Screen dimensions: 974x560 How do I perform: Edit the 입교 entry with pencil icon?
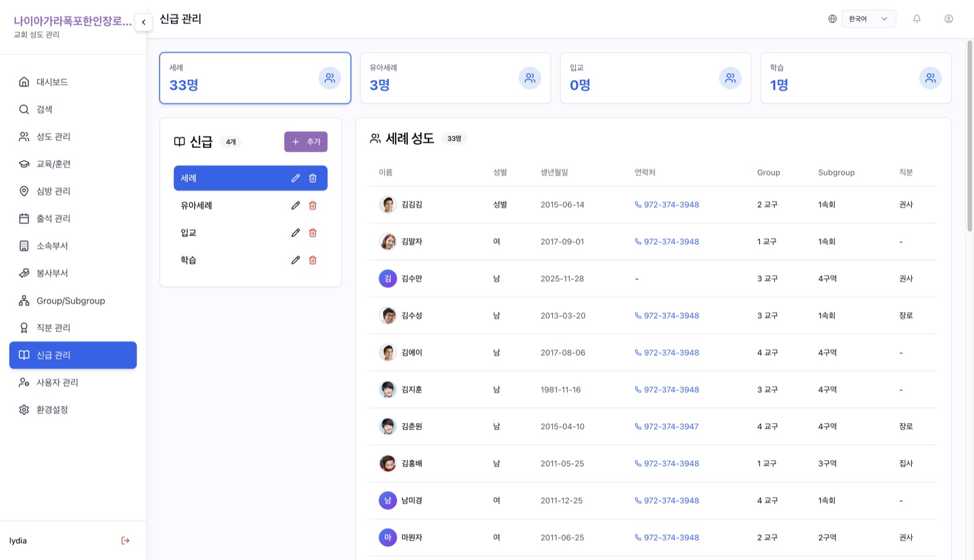295,233
